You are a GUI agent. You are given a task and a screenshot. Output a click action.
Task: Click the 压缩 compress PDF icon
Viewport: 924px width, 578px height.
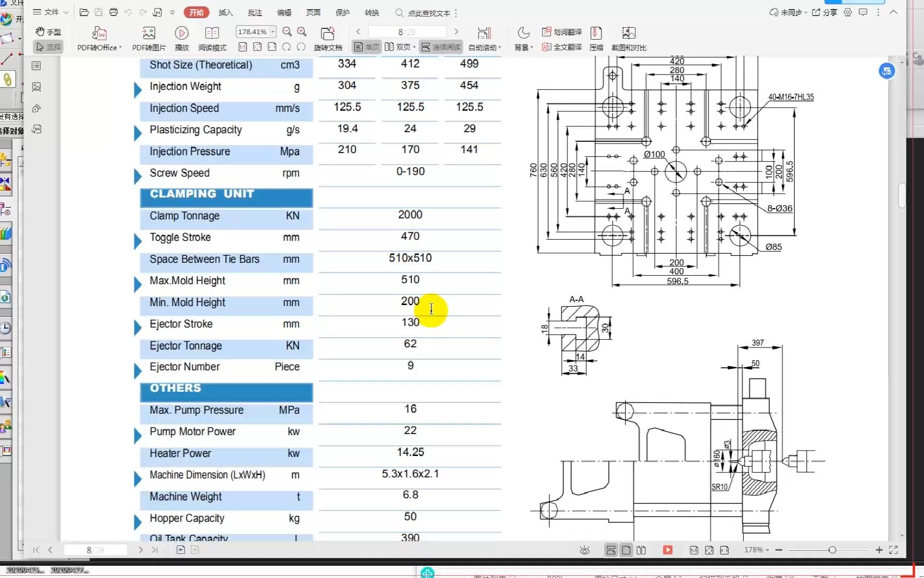point(596,39)
